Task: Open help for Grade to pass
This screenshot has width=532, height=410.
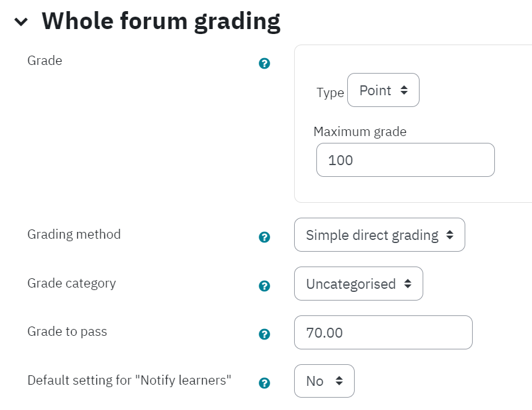Action: 264,335
